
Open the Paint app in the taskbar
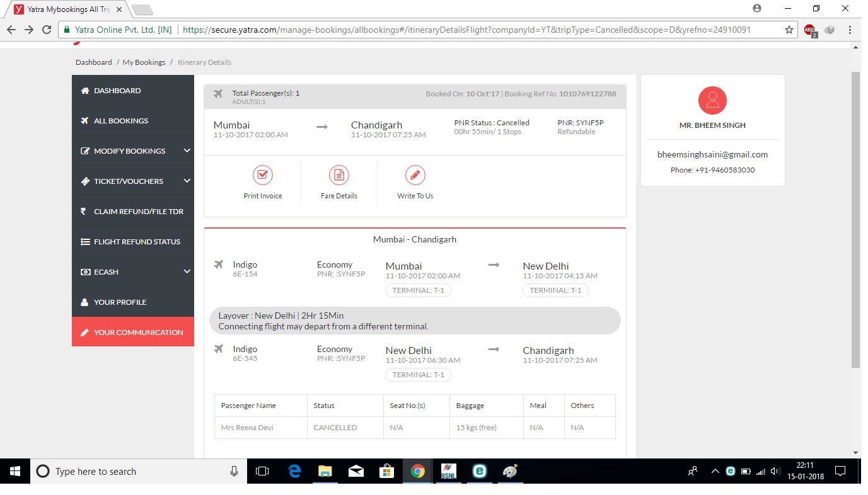[x=510, y=471]
